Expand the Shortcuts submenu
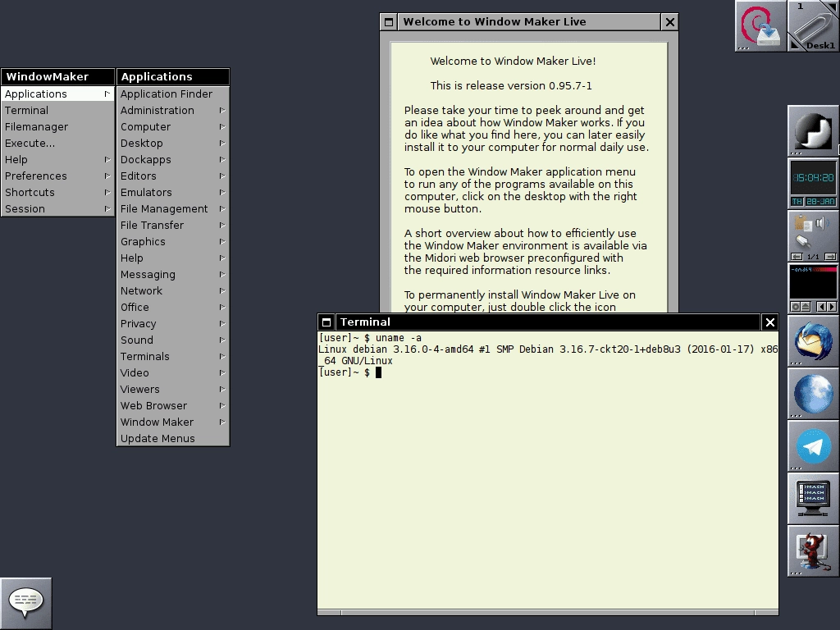Viewport: 840px width, 630px height. (x=57, y=192)
